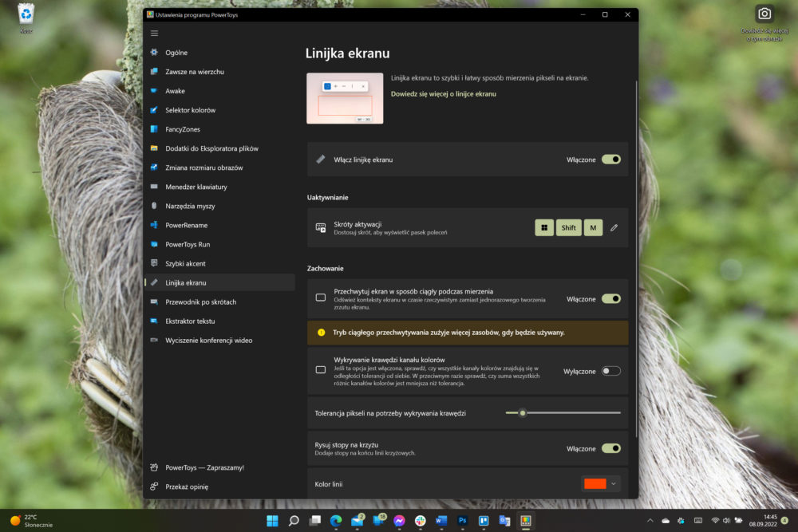The width and height of the screenshot is (798, 532).
Task: Enable Wykrywanie krawędzi kanału kolorów toggle
Action: tap(610, 371)
